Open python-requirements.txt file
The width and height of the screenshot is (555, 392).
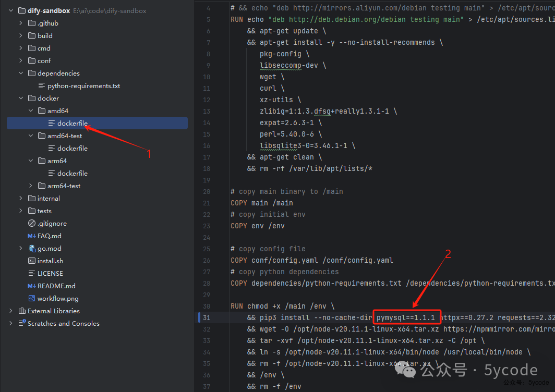coord(83,86)
